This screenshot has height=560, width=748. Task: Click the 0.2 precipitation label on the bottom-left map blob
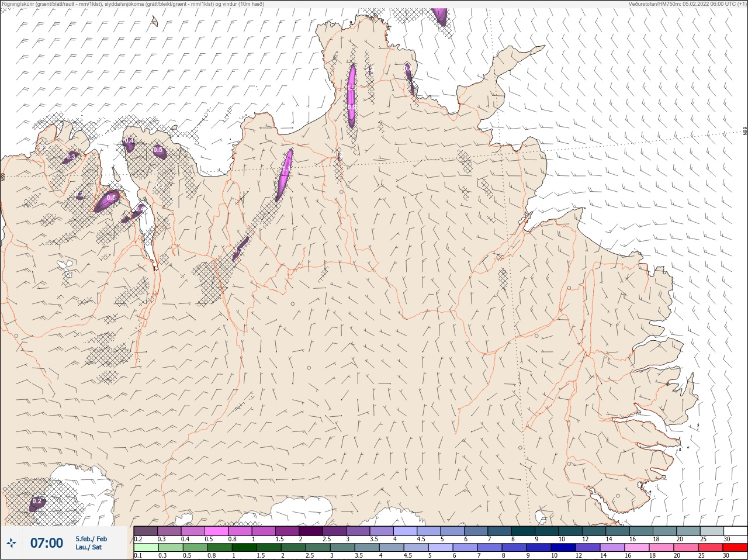pos(37,501)
